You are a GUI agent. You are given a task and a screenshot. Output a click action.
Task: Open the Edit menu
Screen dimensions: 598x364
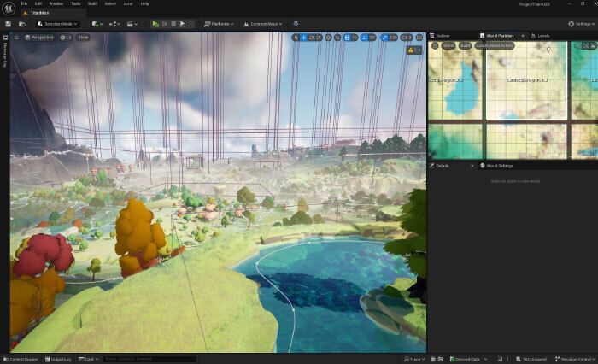(x=38, y=3)
